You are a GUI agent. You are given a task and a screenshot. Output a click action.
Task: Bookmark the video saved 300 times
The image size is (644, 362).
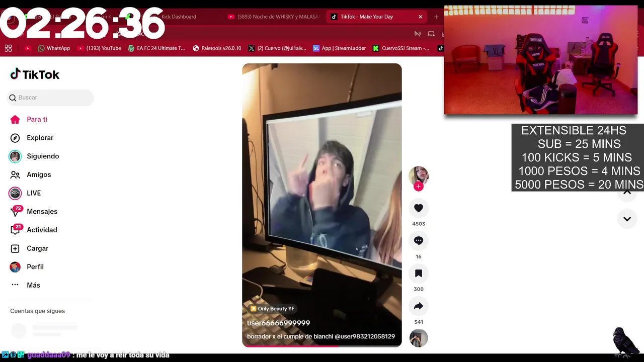coord(419,274)
